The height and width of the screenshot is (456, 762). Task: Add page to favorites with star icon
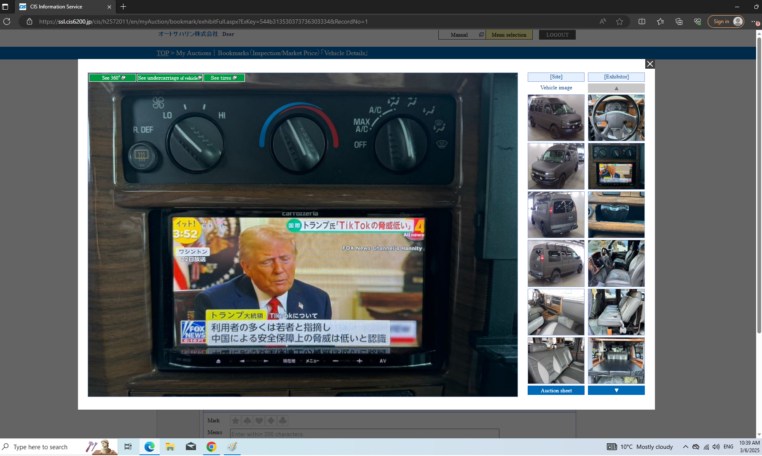tap(620, 21)
